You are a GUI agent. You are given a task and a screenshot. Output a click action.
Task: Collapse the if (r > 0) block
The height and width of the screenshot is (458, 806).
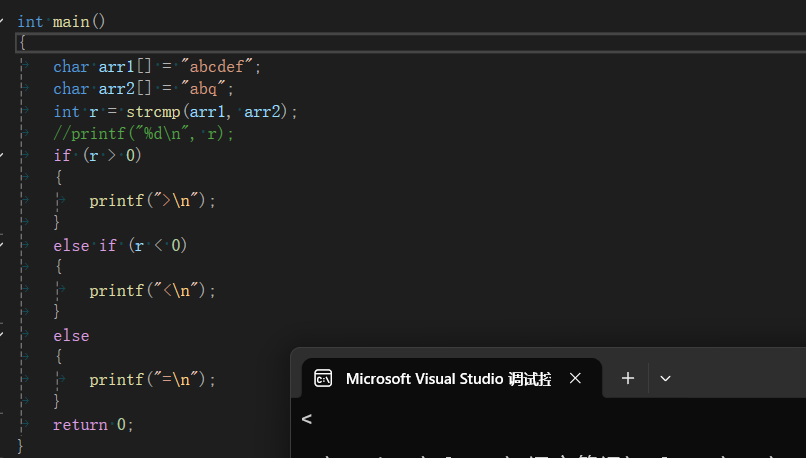click(2, 155)
